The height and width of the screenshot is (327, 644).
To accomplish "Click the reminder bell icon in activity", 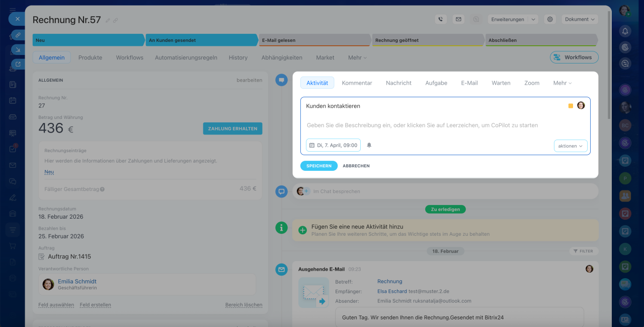I will point(369,145).
